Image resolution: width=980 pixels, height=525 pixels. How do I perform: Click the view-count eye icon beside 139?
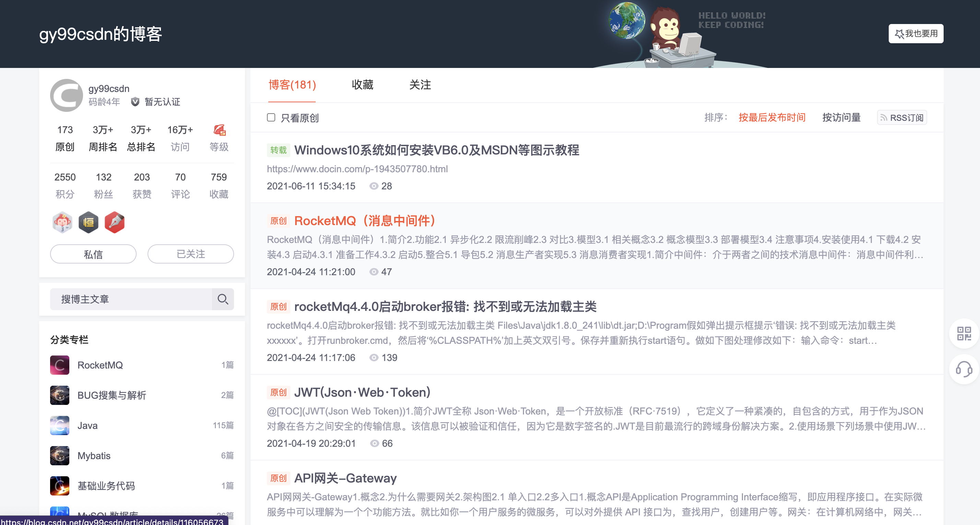(x=374, y=358)
